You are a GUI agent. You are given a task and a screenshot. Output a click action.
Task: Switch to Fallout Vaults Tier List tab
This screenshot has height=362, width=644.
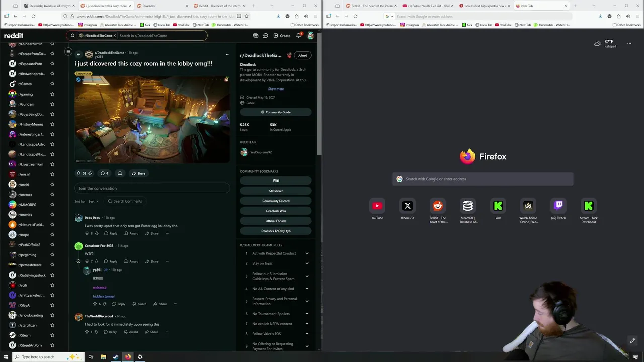[x=429, y=6]
